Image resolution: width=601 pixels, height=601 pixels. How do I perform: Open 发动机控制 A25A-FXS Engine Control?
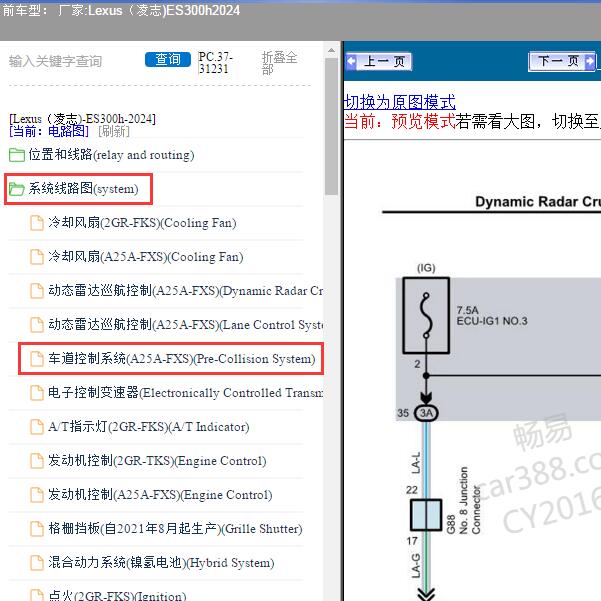[160, 494]
